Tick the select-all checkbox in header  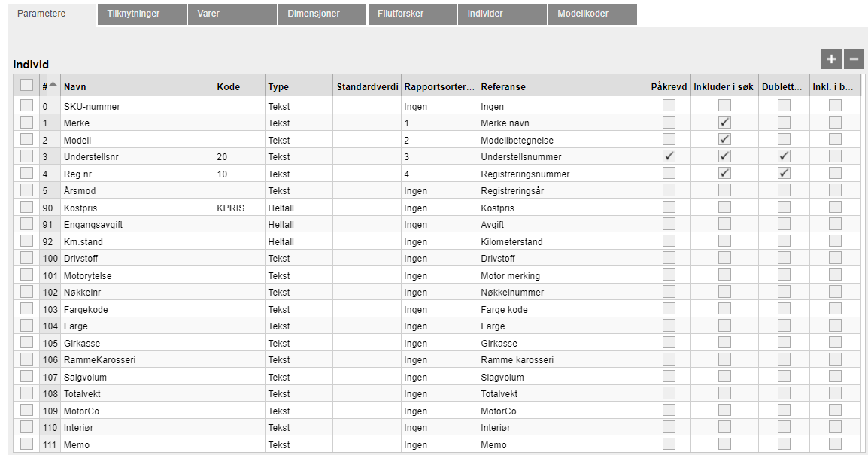click(26, 85)
